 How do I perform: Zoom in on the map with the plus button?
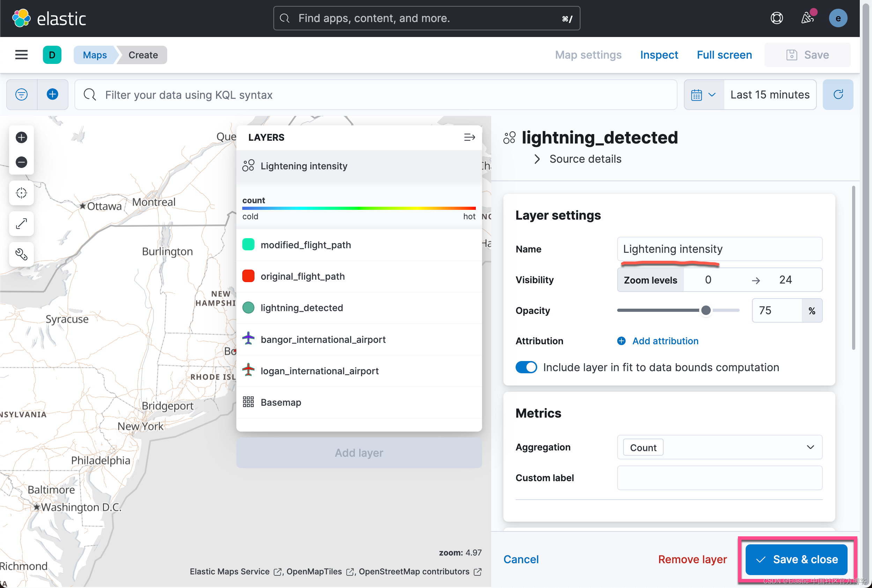pyautogui.click(x=21, y=137)
